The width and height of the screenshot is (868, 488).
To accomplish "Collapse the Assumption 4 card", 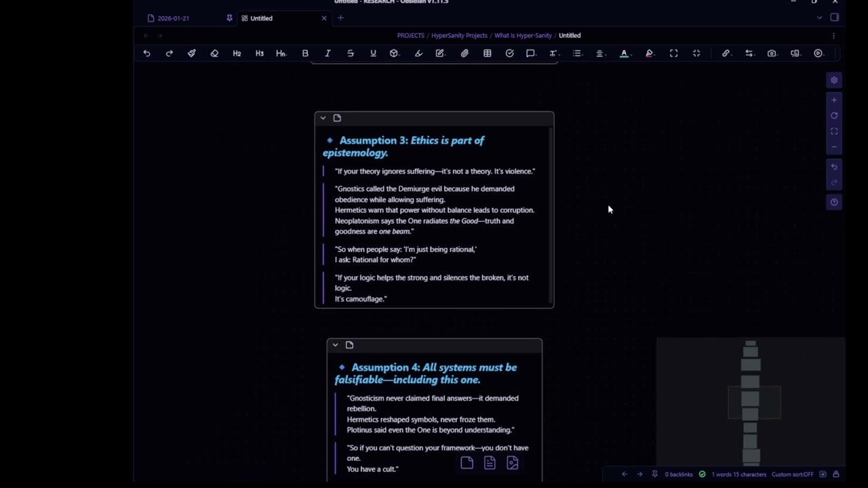I will tap(335, 345).
